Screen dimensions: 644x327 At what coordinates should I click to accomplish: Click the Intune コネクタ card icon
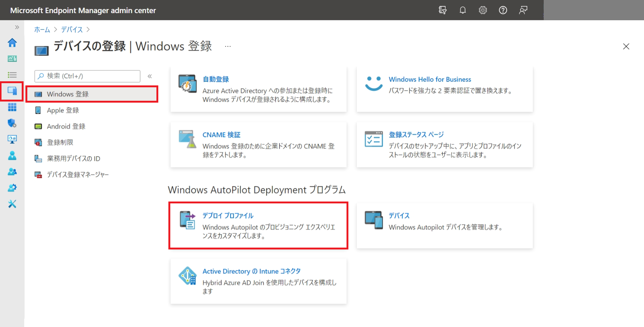187,276
